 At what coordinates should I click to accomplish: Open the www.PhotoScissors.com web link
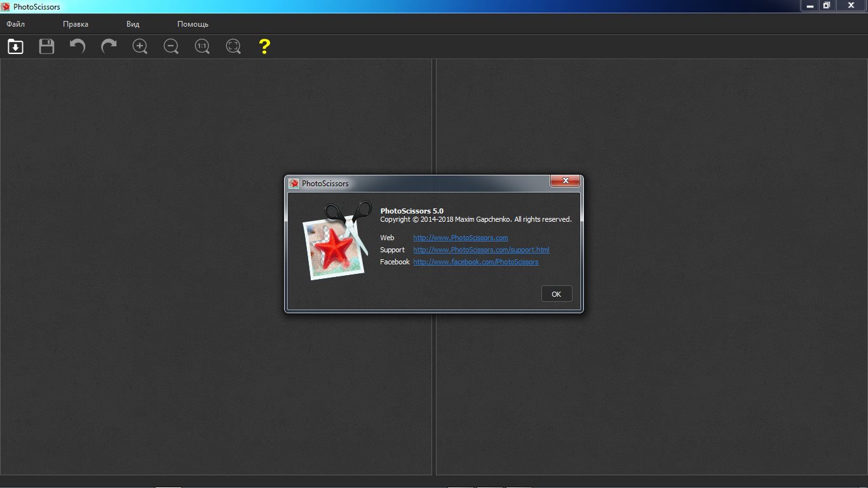pos(460,238)
